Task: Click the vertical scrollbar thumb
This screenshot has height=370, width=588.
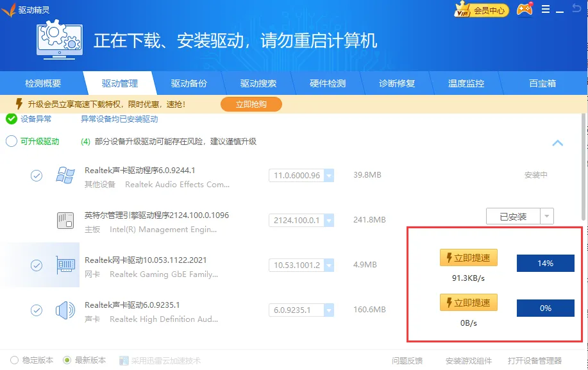Action: coord(584,167)
